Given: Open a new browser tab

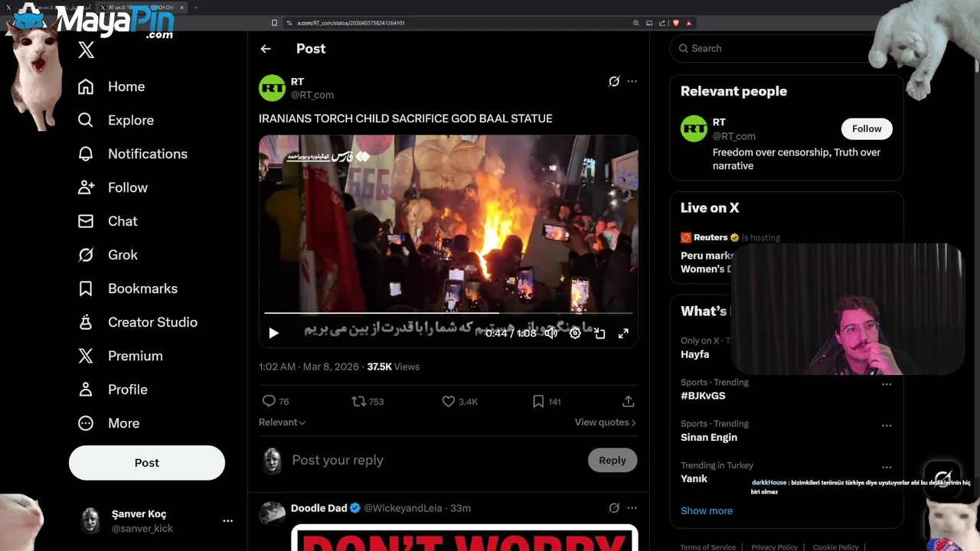Looking at the screenshot, I should pos(196,8).
